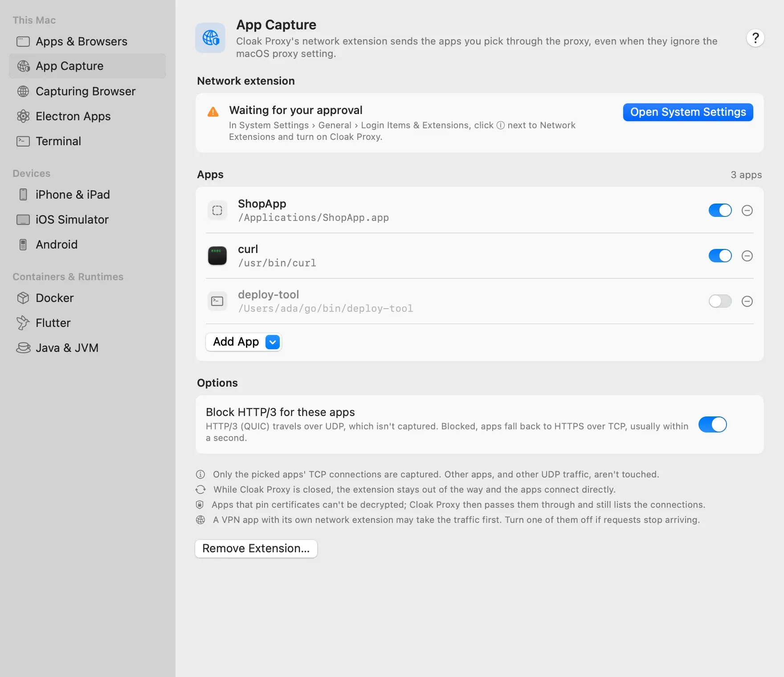Click Remove Extension… button
This screenshot has width=784, height=677.
tap(256, 549)
